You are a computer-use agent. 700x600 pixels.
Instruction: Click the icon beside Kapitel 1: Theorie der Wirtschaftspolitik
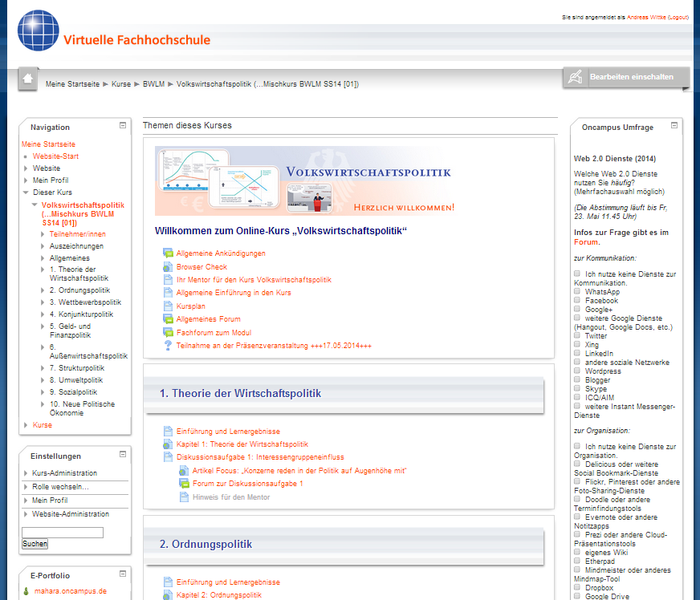pyautogui.click(x=168, y=444)
